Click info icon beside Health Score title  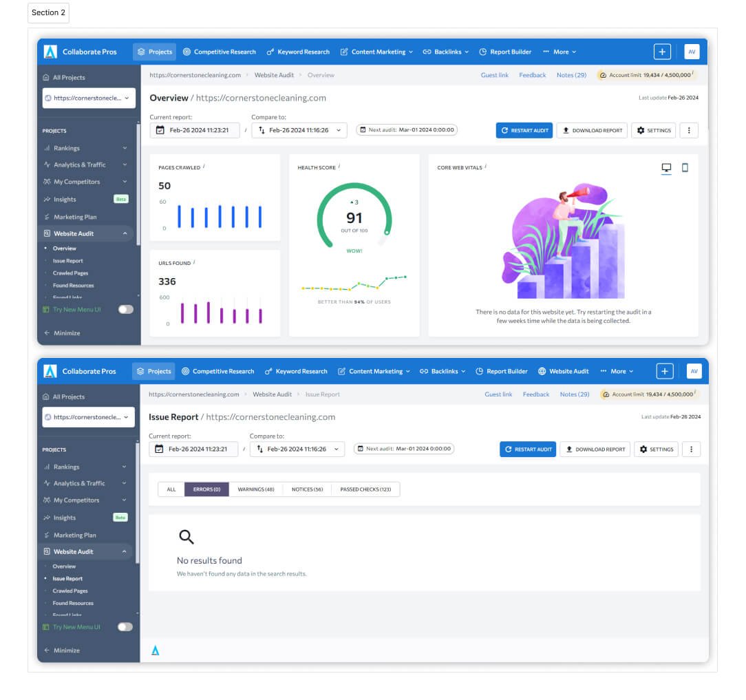point(339,167)
